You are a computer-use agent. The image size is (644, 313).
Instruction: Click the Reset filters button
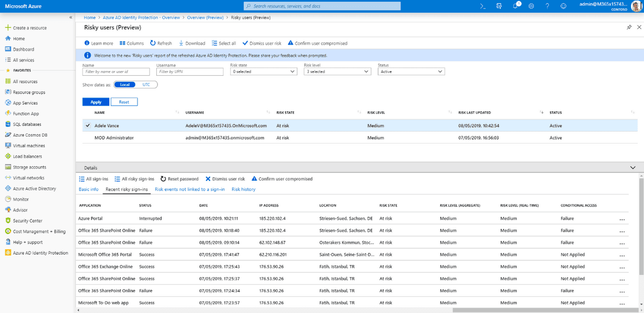pos(124,102)
